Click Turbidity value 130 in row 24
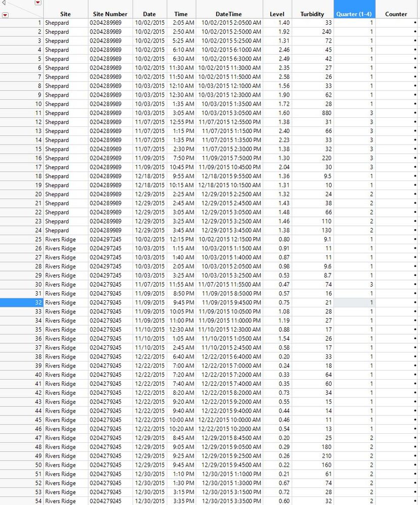This screenshot has width=420, height=505. coord(326,231)
